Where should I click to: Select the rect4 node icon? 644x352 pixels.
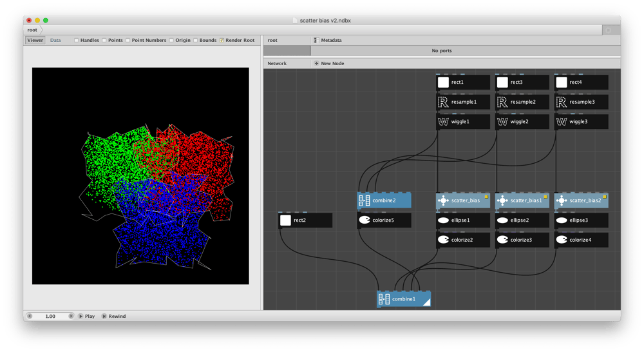(x=562, y=83)
